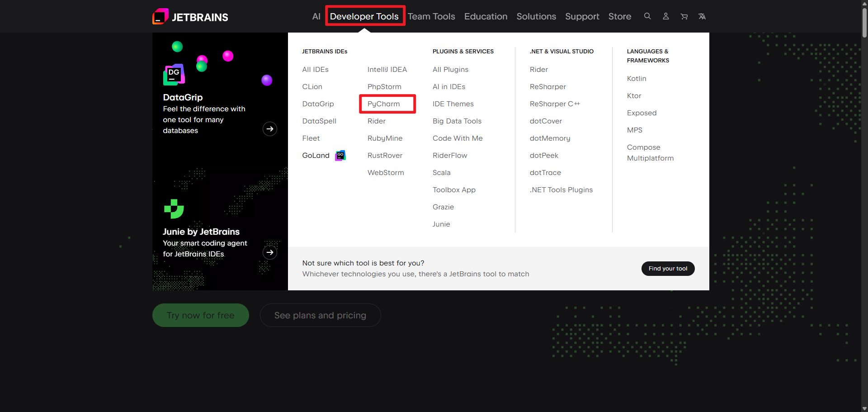Open the Solutions menu

pos(536,16)
